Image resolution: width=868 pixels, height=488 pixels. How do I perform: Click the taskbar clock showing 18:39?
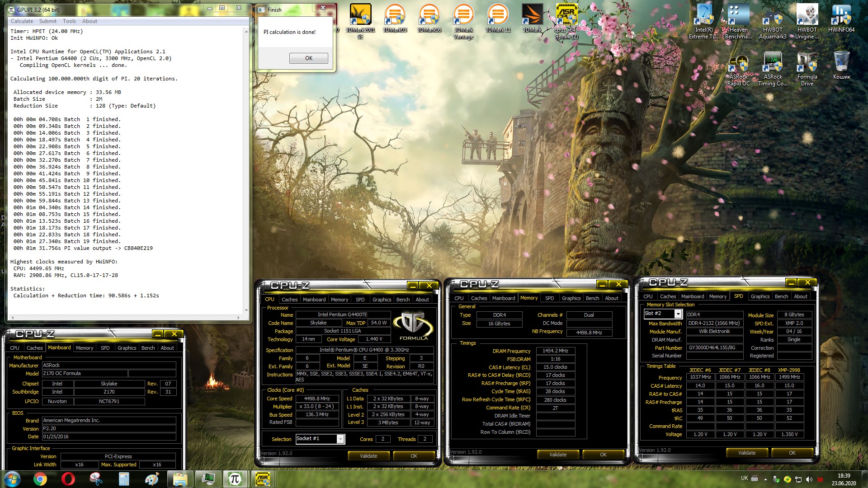(844, 479)
